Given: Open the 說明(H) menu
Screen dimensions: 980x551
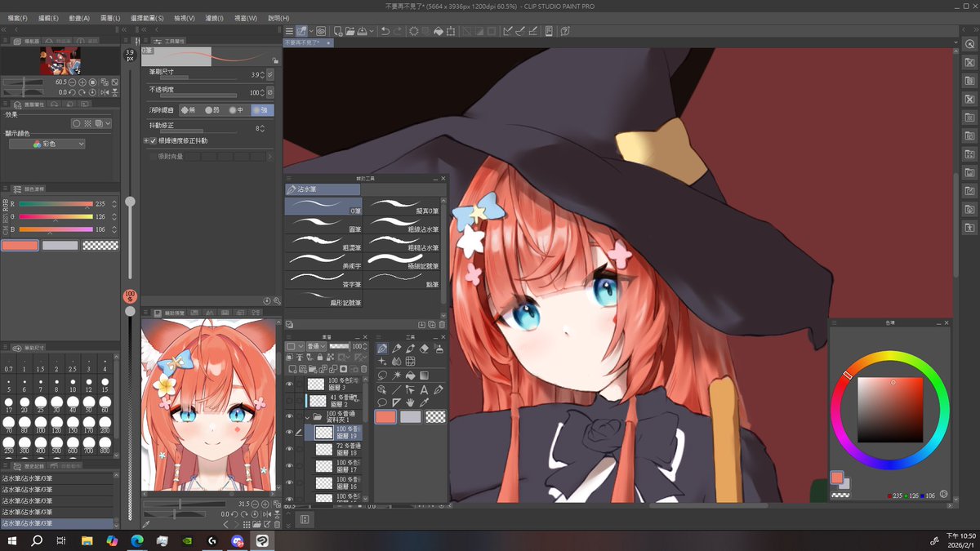Looking at the screenshot, I should click(x=278, y=18).
